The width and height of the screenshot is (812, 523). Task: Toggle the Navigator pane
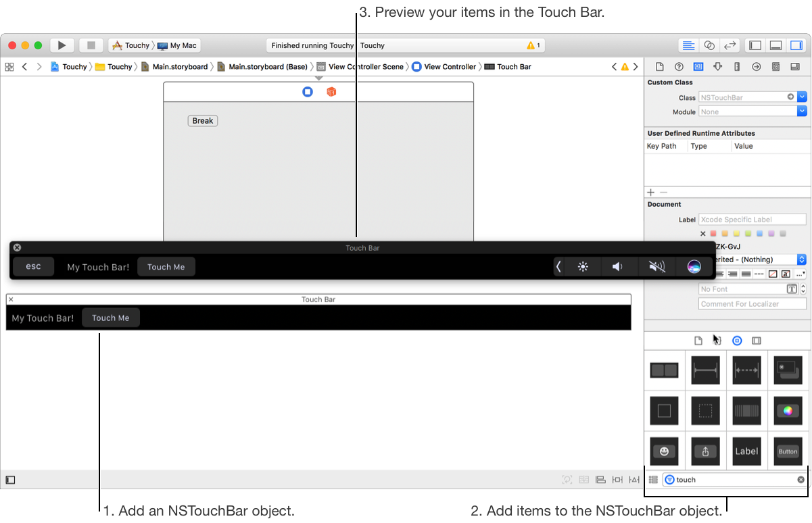tap(755, 45)
